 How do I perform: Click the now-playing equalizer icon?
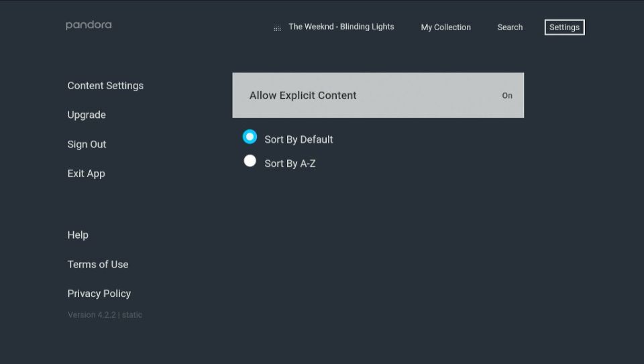point(277,28)
